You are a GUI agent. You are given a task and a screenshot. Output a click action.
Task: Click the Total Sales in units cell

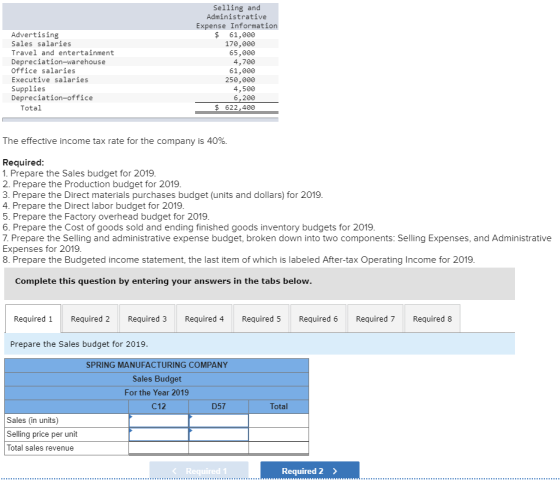pos(279,420)
